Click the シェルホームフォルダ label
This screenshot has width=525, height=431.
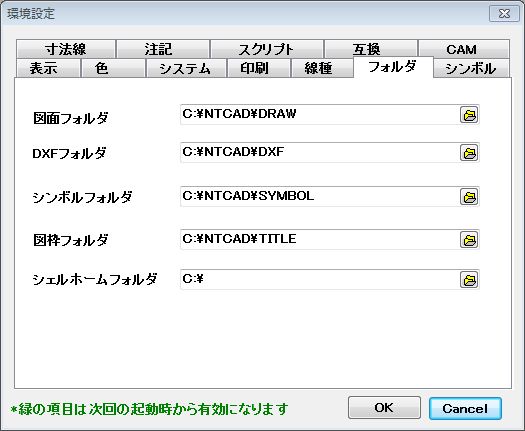pyautogui.click(x=95, y=279)
